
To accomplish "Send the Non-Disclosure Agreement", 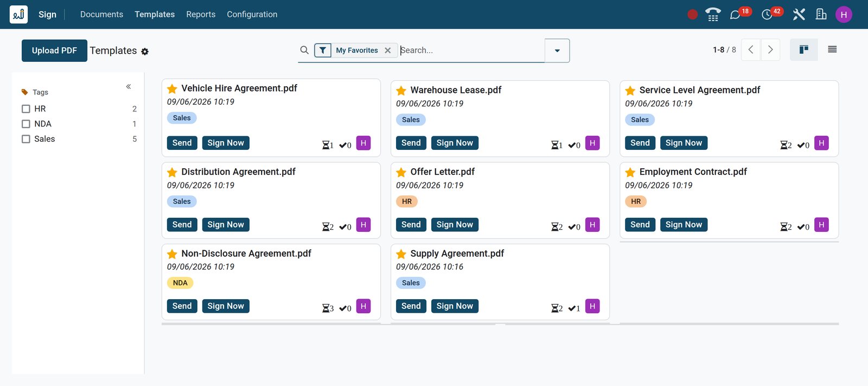I will (182, 306).
